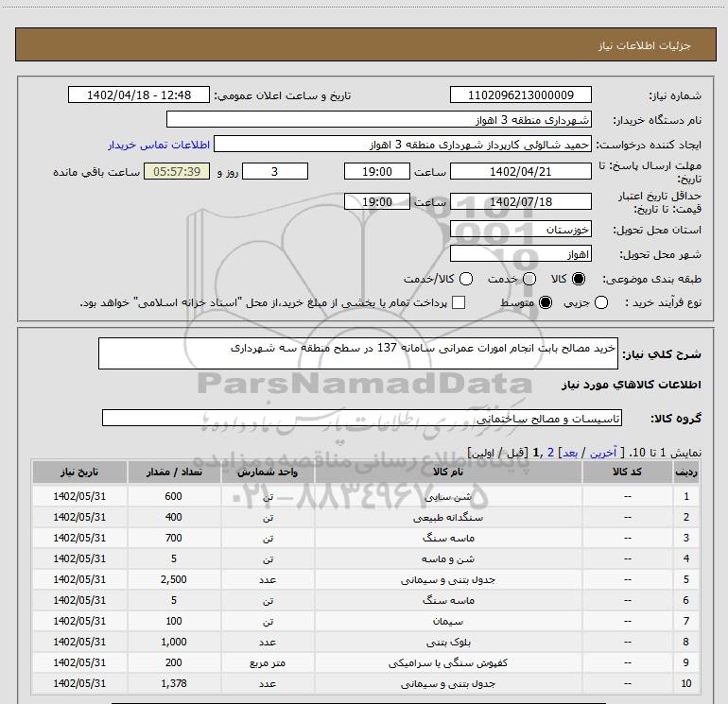Select جدول بتنی و سیمانی in row 5
The image size is (728, 704).
point(448,579)
